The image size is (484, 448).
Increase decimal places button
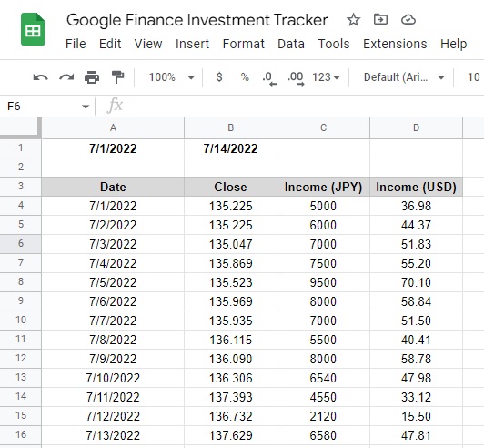coord(296,78)
